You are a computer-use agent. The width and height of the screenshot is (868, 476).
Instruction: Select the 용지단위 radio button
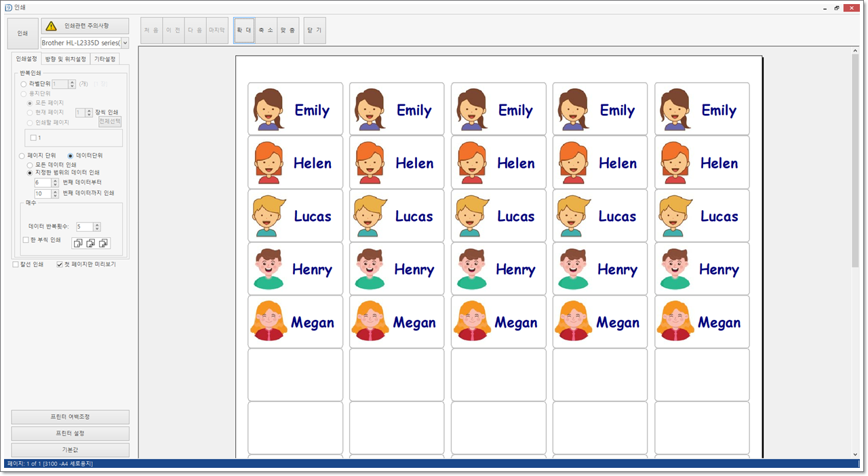[x=24, y=94]
